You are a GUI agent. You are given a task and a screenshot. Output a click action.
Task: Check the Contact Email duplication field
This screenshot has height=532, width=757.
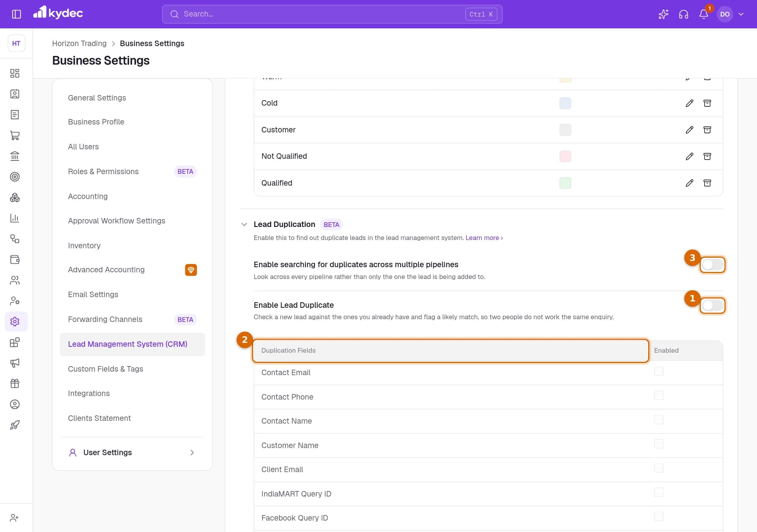click(x=659, y=371)
